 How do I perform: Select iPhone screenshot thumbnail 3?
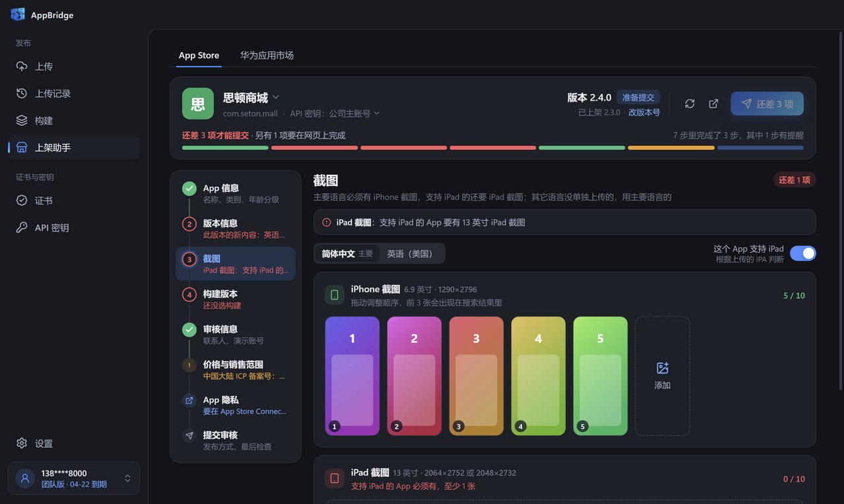(x=476, y=376)
